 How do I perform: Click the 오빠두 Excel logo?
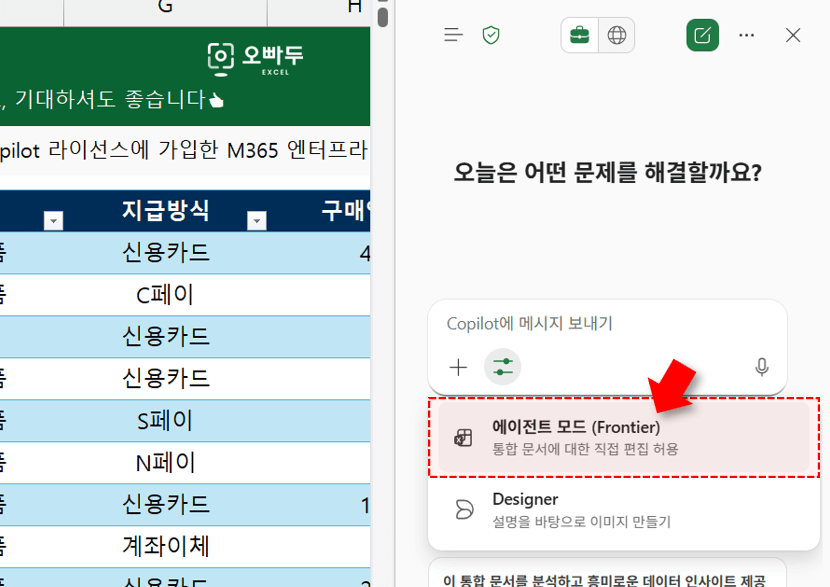(x=255, y=59)
